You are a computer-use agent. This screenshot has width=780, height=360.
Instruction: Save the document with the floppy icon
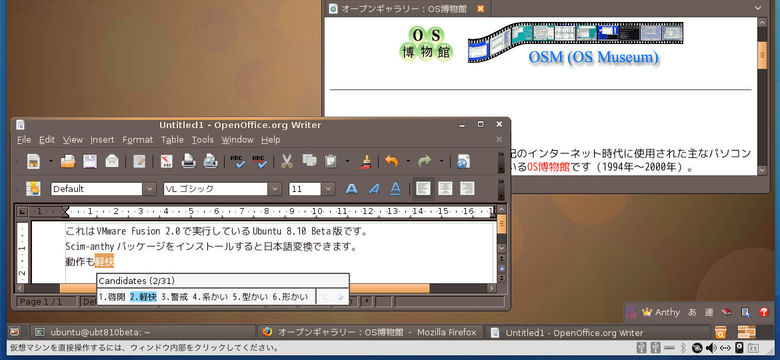point(90,161)
